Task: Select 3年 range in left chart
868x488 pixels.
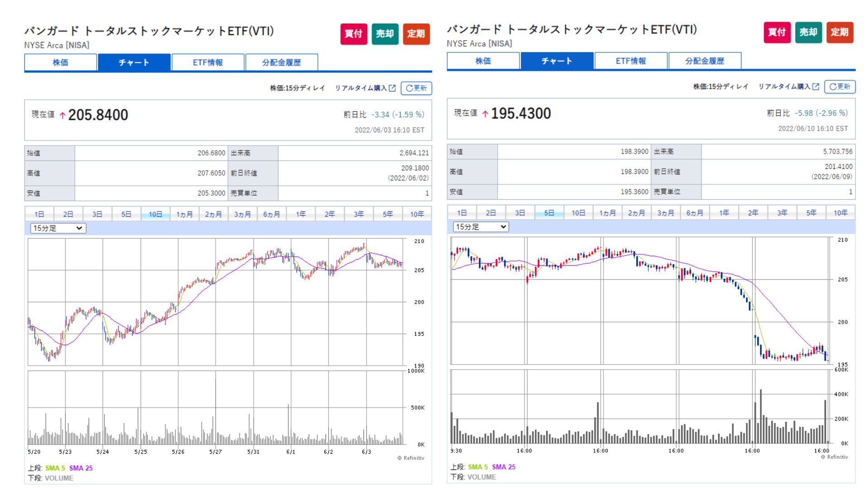Action: coord(359,214)
